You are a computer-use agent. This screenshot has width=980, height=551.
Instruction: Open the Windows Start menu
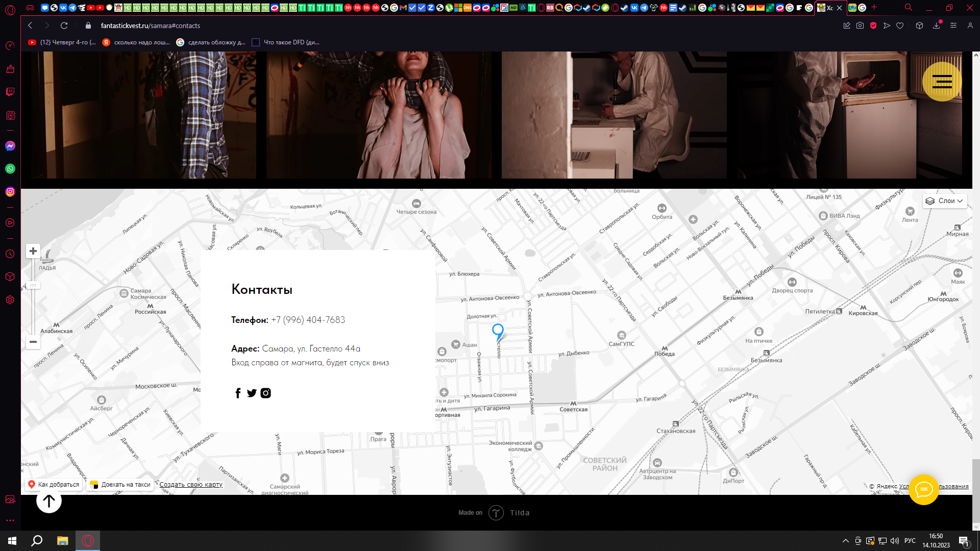pos(12,541)
